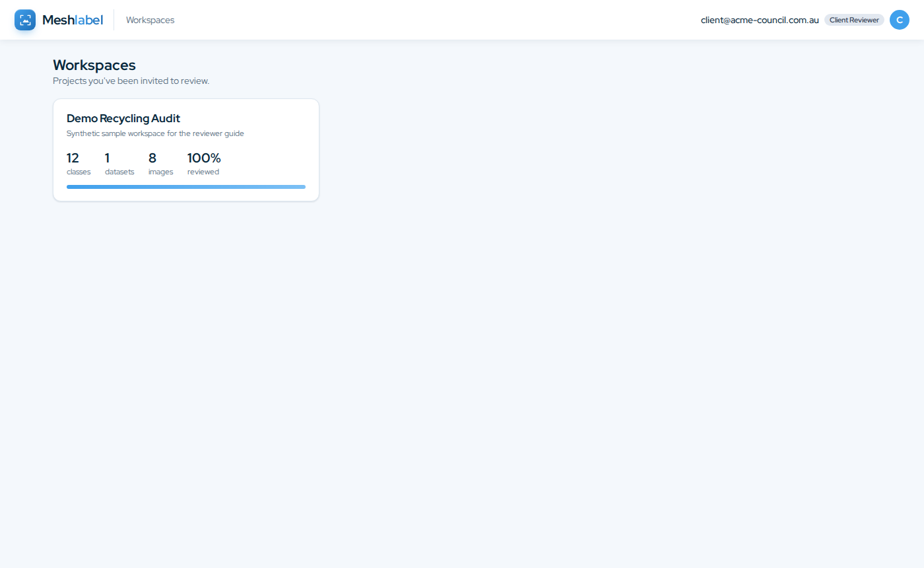Go to Workspaces in top navigation
This screenshot has height=568, width=924.
150,20
